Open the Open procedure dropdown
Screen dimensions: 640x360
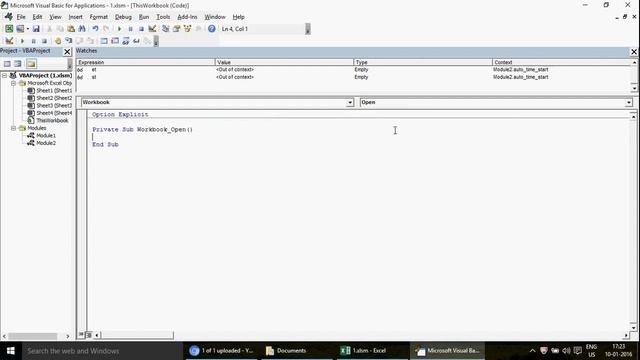(x=629, y=102)
